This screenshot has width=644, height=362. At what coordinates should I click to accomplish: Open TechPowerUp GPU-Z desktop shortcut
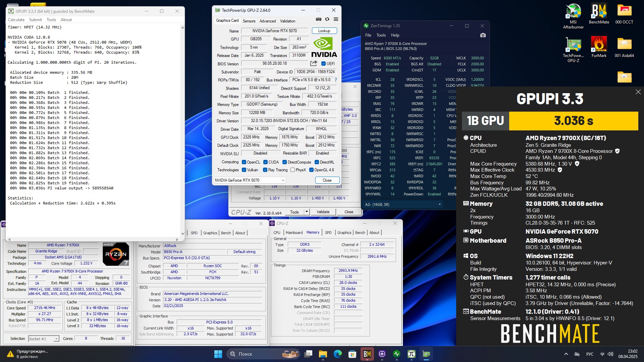[x=573, y=50]
